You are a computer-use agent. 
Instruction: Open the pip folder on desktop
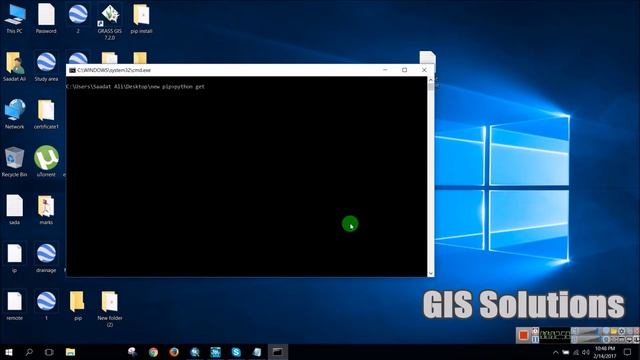(78, 305)
